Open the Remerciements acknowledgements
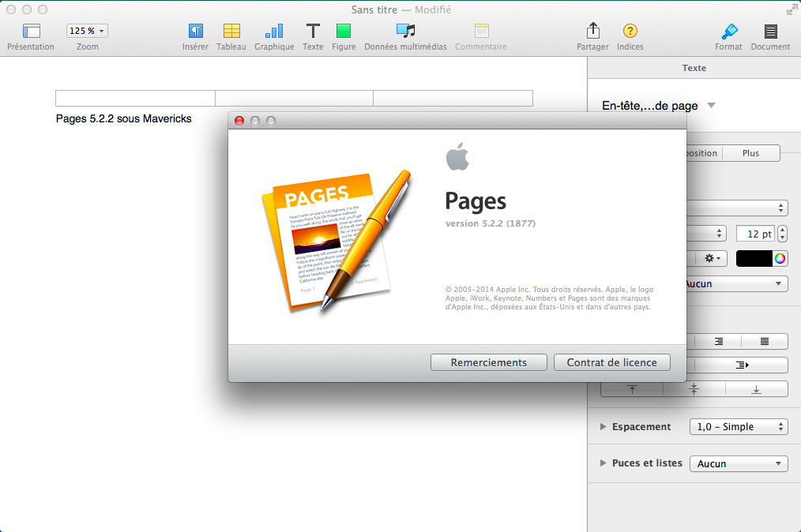Viewport: 801px width, 532px height. pos(488,362)
